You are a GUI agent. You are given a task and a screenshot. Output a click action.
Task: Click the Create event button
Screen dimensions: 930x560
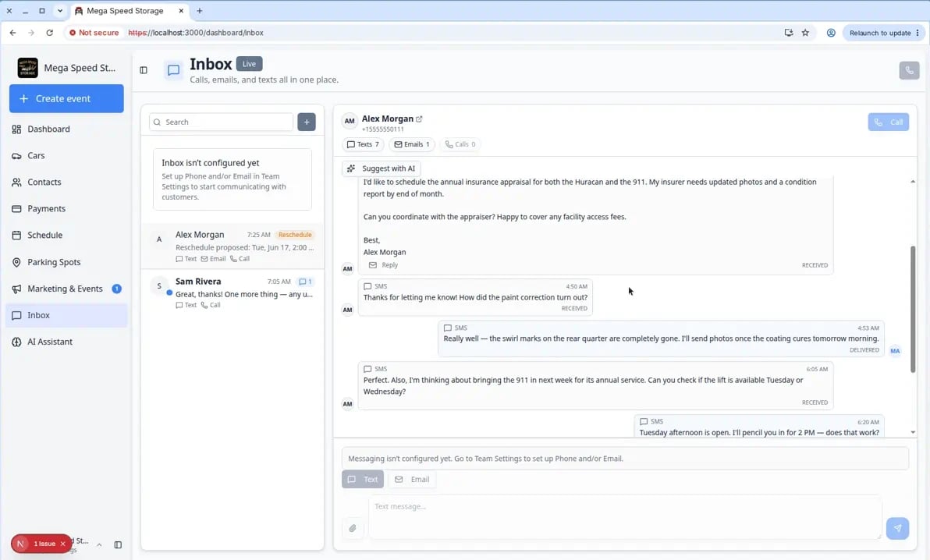[x=66, y=98]
